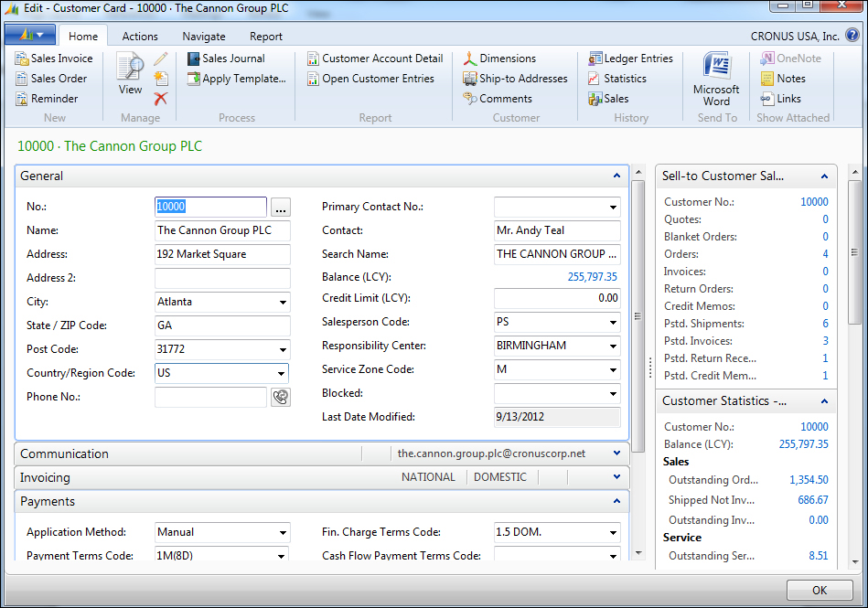Switch to the Navigate ribbon tab
This screenshot has height=608, width=868.
pos(204,36)
